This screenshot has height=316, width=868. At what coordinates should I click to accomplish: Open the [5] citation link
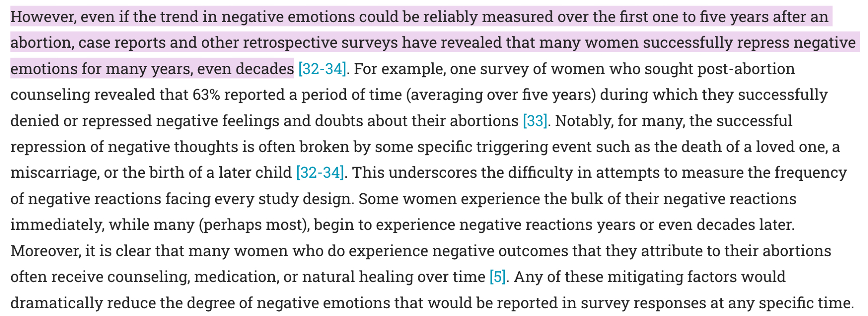click(x=497, y=277)
